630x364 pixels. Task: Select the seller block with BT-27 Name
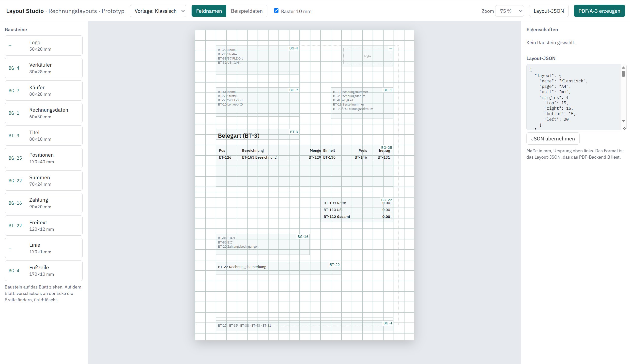[x=258, y=60]
